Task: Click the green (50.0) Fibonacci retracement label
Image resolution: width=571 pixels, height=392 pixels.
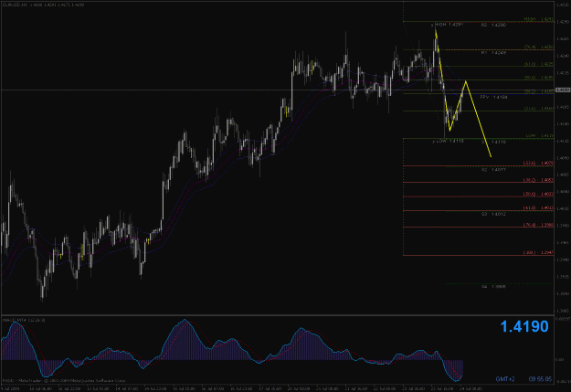Action: (x=539, y=78)
